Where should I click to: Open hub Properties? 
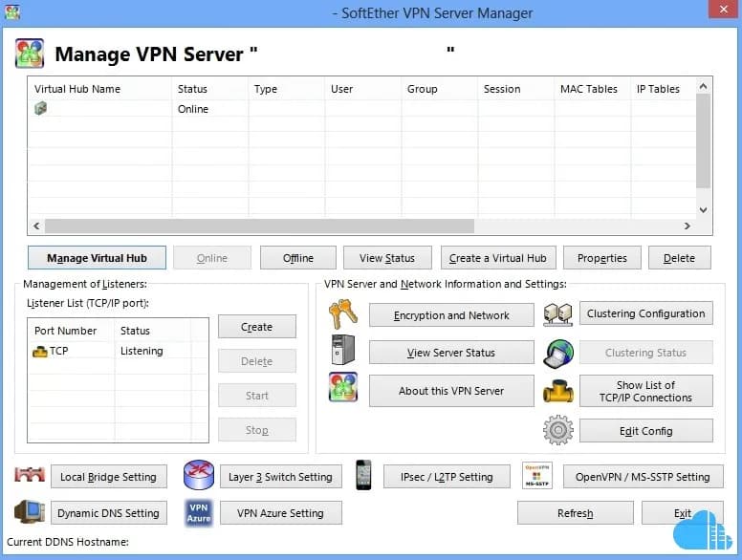coord(602,258)
